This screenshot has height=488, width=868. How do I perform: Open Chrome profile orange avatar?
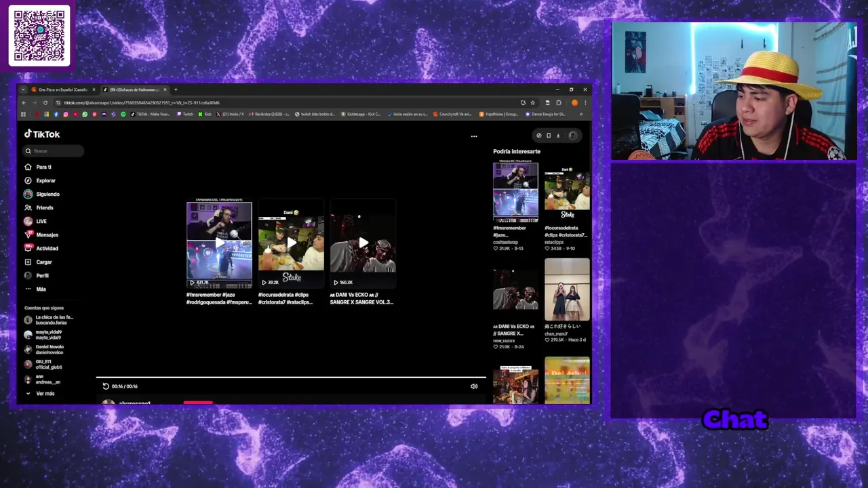pyautogui.click(x=575, y=103)
